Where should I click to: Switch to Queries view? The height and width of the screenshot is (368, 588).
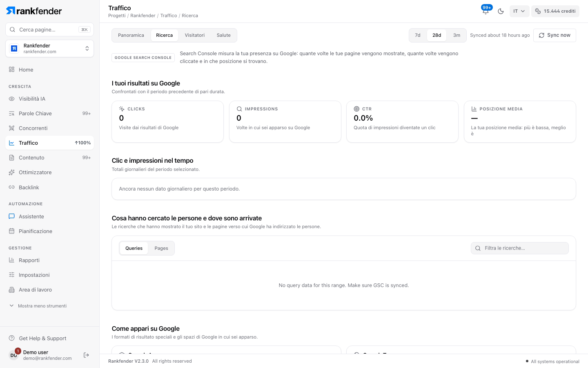(x=134, y=248)
